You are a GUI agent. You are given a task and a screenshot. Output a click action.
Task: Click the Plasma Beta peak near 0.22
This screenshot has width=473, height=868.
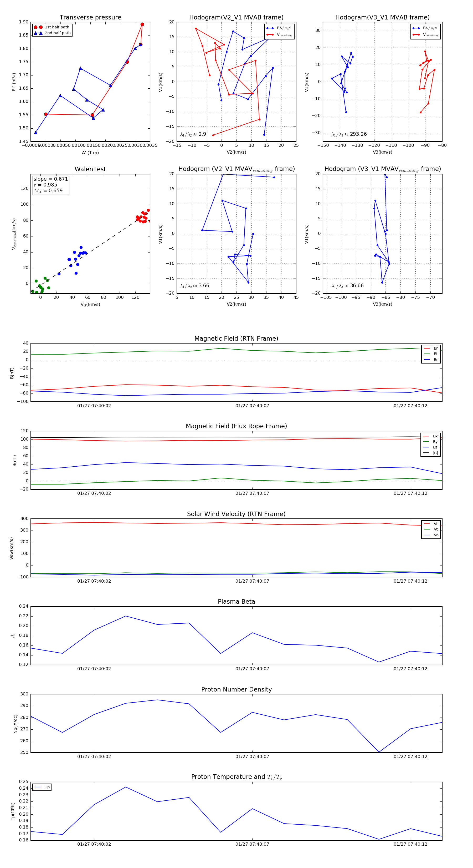coord(126,616)
